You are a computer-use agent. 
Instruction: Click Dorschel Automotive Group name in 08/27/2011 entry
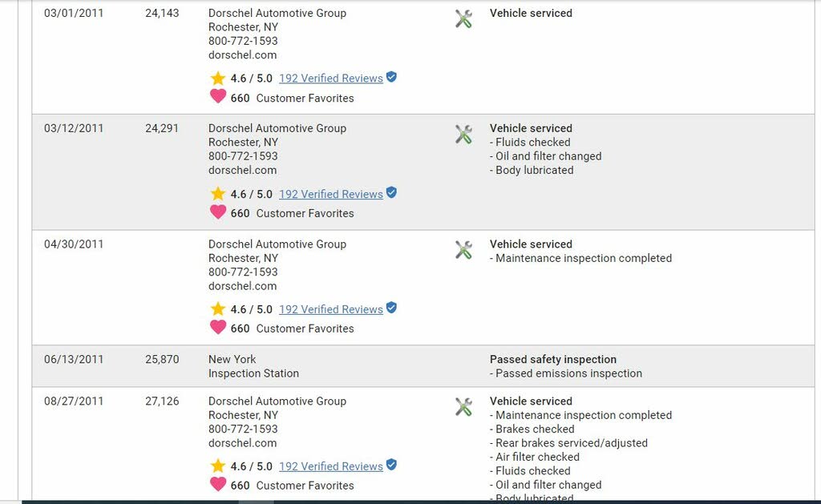tap(277, 401)
